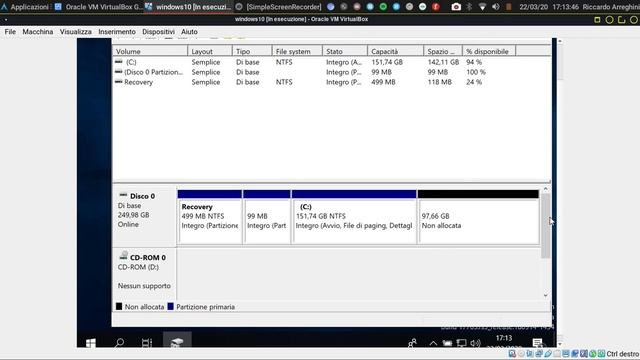This screenshot has height=360, width=640.
Task: Click the windows10 [in esecuzi... panel button
Action: click(x=189, y=7)
